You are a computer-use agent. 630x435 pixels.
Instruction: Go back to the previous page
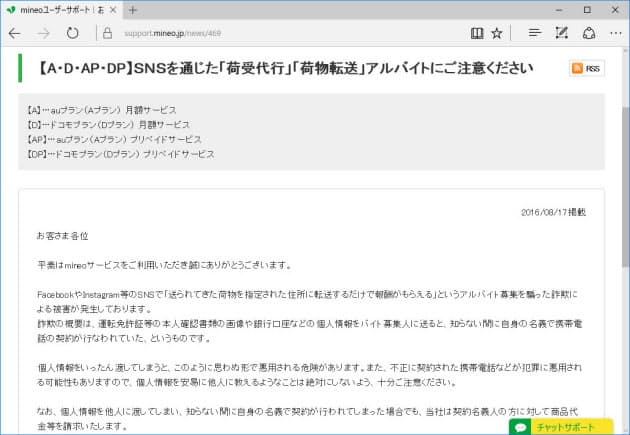tap(14, 33)
